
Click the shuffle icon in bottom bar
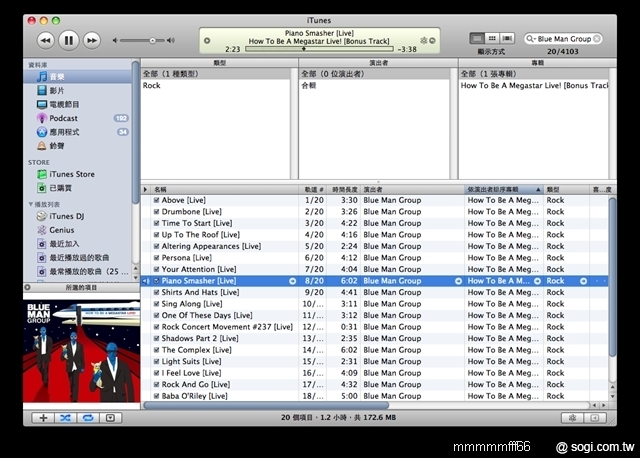[65, 417]
